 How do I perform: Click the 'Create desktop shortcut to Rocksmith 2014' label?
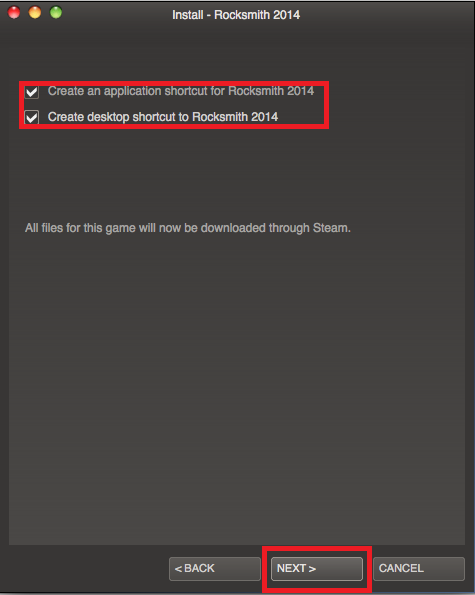coord(163,117)
